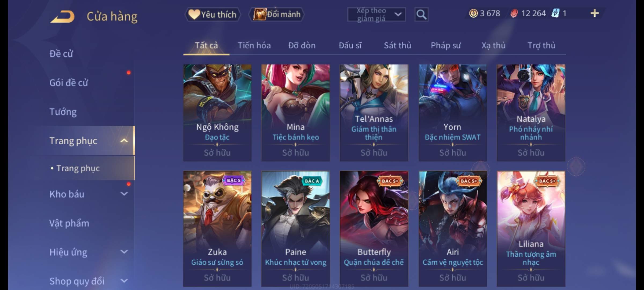Go to Tướng in sidebar
This screenshot has height=290, width=644.
point(63,112)
